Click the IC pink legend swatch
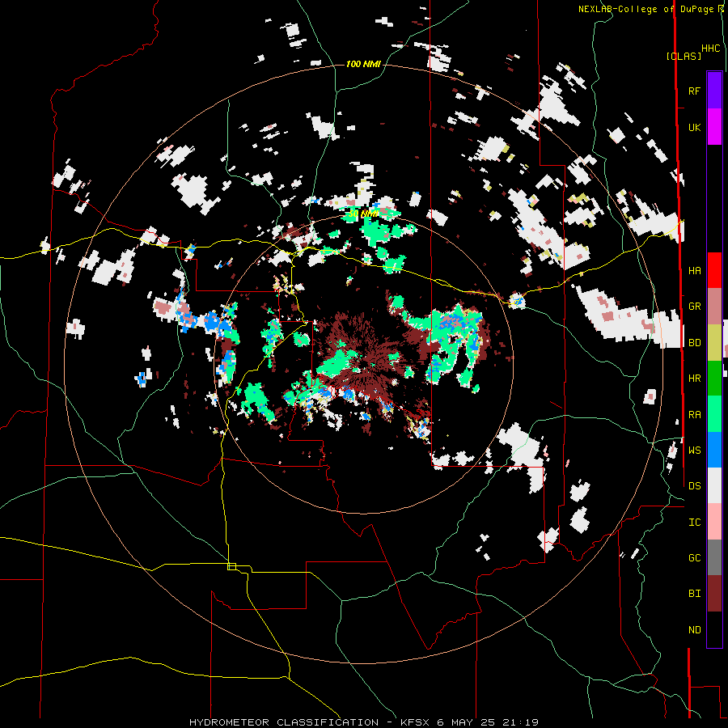728x728 pixels. (714, 522)
